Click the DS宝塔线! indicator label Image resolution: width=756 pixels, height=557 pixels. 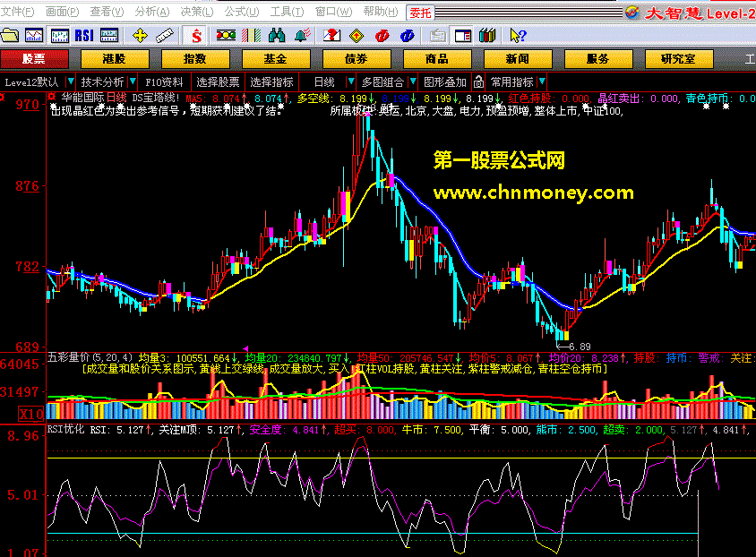tap(156, 98)
